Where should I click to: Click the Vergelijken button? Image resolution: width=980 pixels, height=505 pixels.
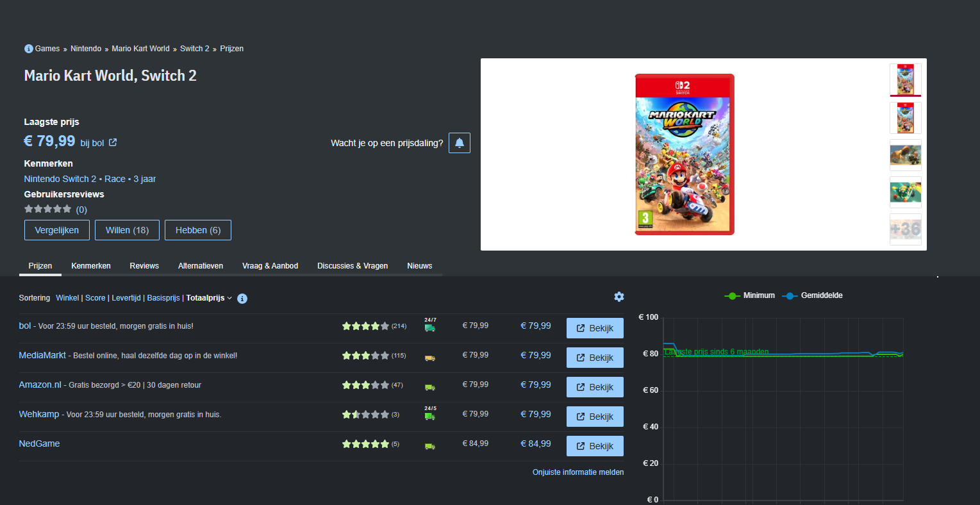tap(57, 230)
